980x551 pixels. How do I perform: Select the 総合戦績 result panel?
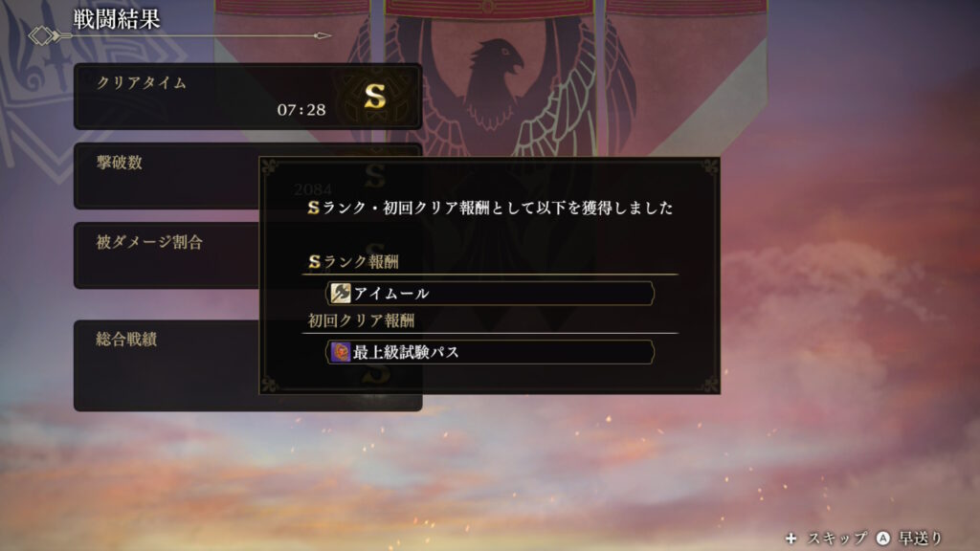point(167,365)
